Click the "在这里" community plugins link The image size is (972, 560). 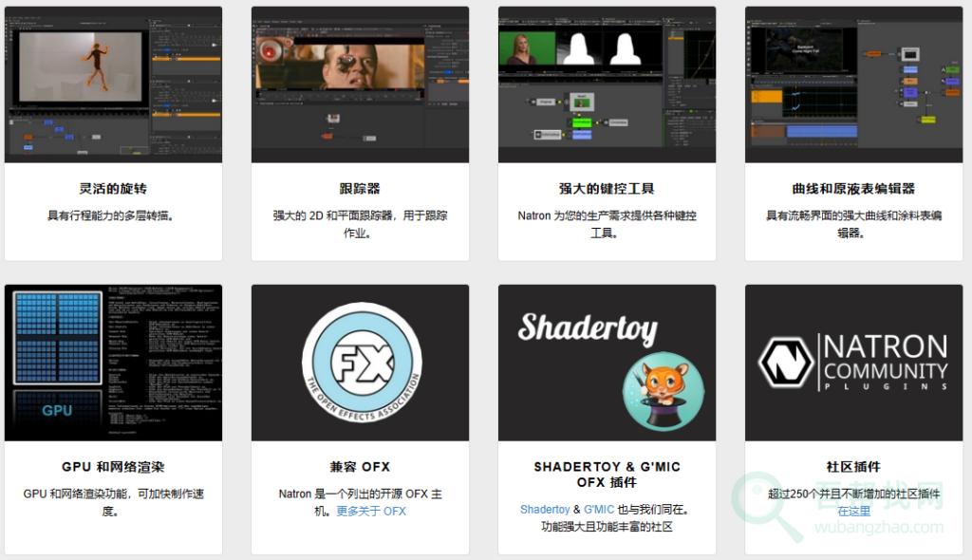[853, 512]
